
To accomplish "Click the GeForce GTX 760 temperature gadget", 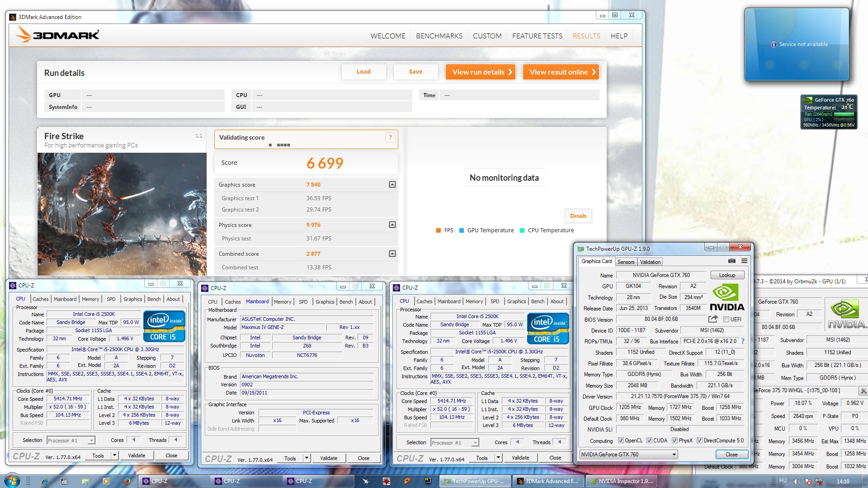I will click(x=829, y=112).
